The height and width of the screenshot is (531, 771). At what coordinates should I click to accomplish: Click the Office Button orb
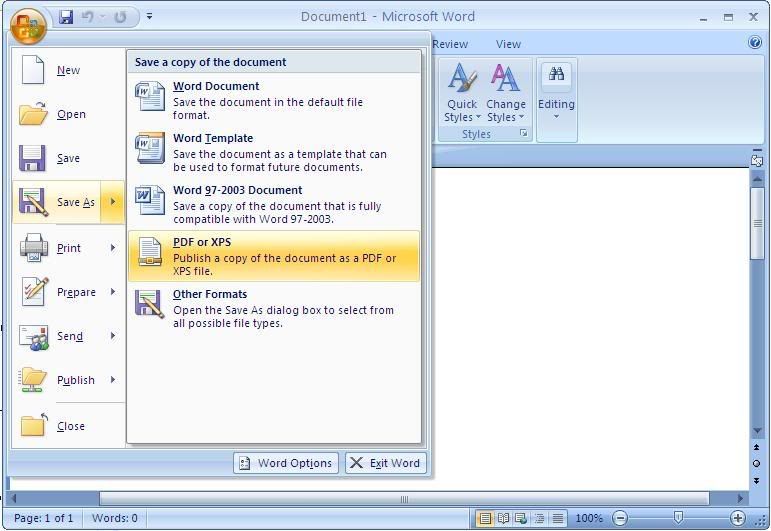click(28, 25)
